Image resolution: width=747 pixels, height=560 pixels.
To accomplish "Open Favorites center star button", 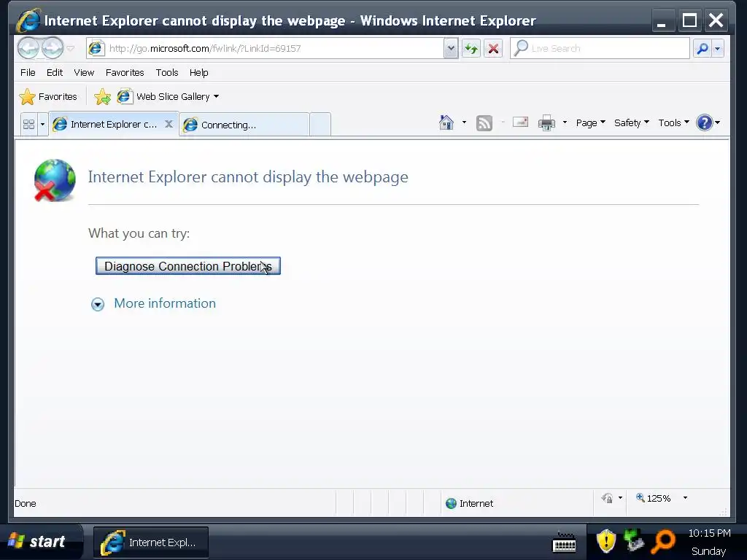I will (48, 97).
